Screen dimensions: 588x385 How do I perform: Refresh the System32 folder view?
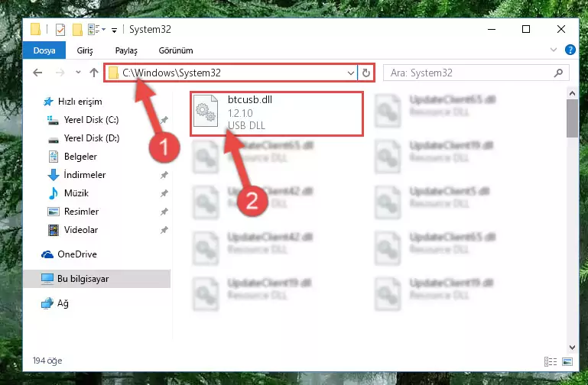(x=366, y=73)
